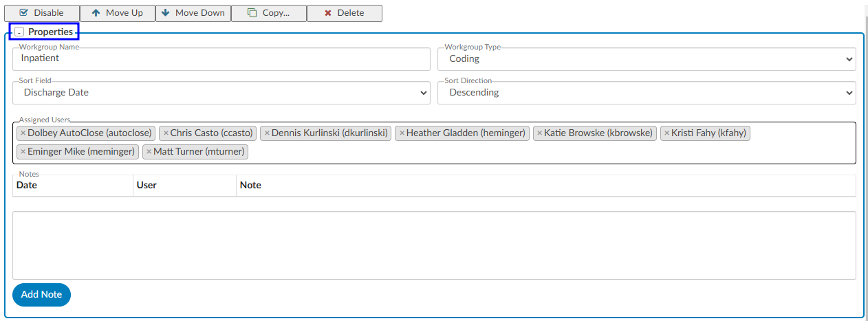Viewport: 868px width, 321px height.
Task: Edit the Workgroup Name field
Action: (221, 59)
